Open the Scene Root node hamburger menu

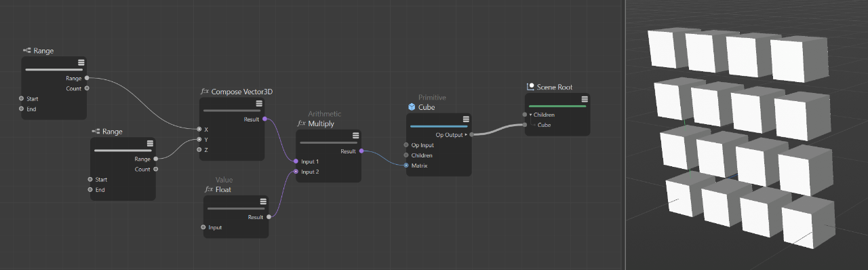click(584, 99)
